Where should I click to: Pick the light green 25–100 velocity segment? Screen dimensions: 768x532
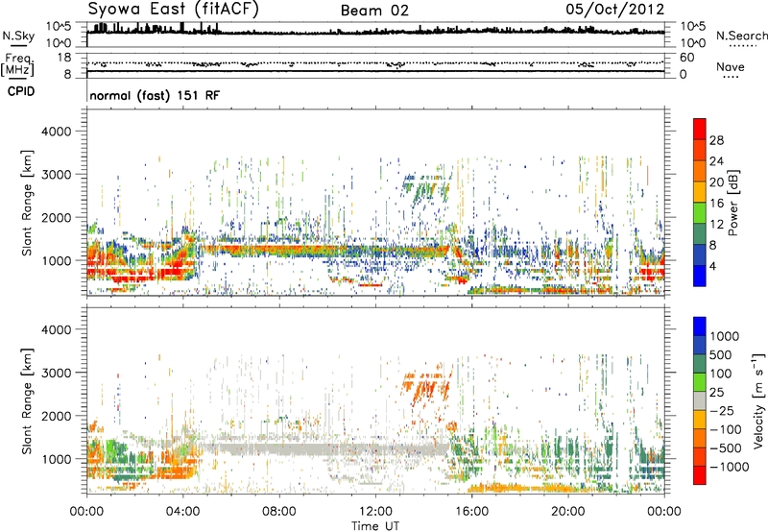700,382
